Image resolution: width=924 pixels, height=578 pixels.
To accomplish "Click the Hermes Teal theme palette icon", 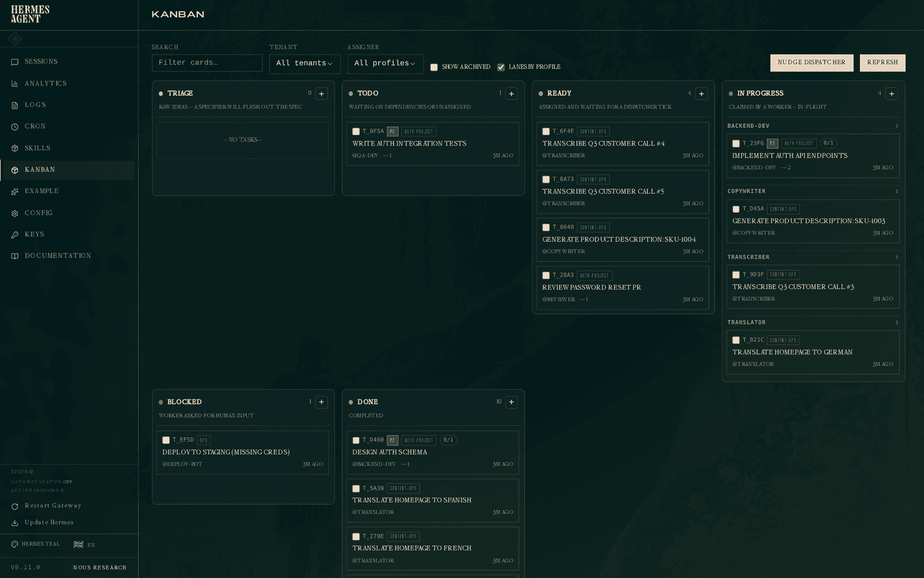I will pyautogui.click(x=15, y=544).
